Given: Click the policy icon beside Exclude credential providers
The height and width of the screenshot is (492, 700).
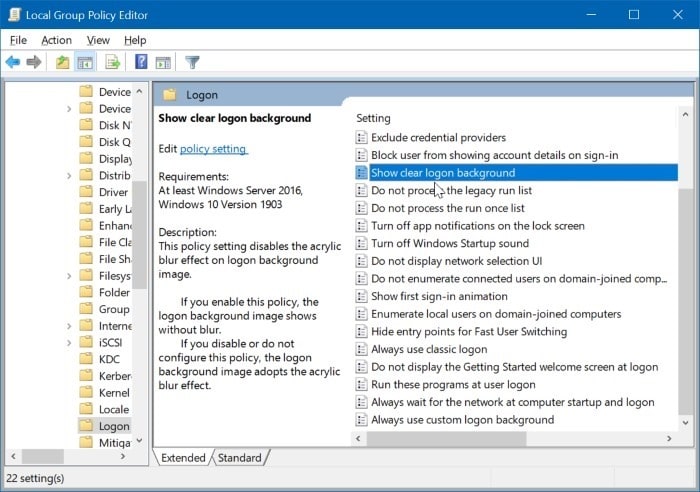Looking at the screenshot, I should click(361, 138).
